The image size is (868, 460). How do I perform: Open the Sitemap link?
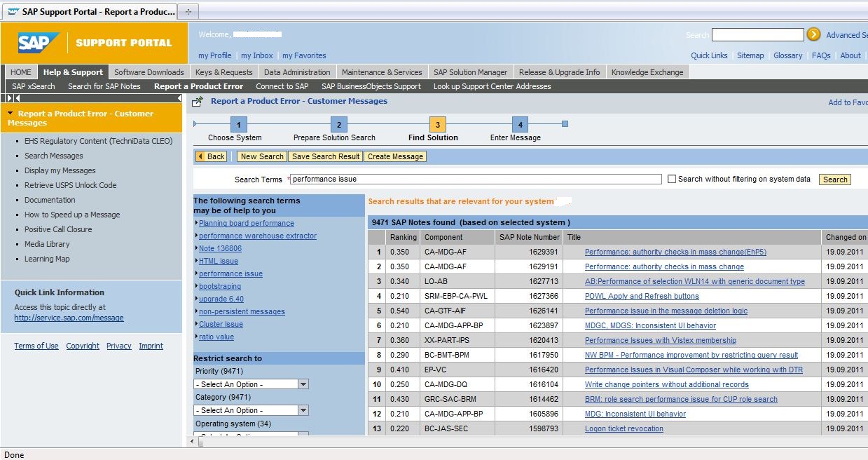(x=750, y=55)
